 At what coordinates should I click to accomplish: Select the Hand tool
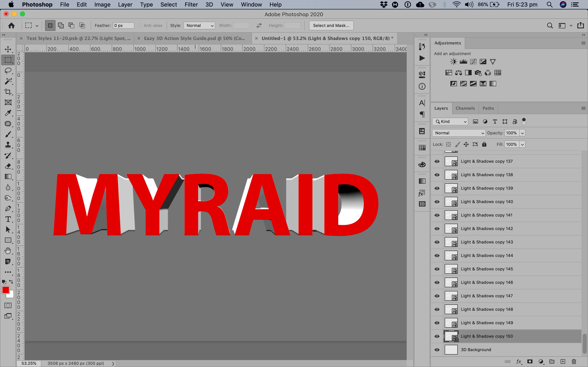tap(8, 251)
